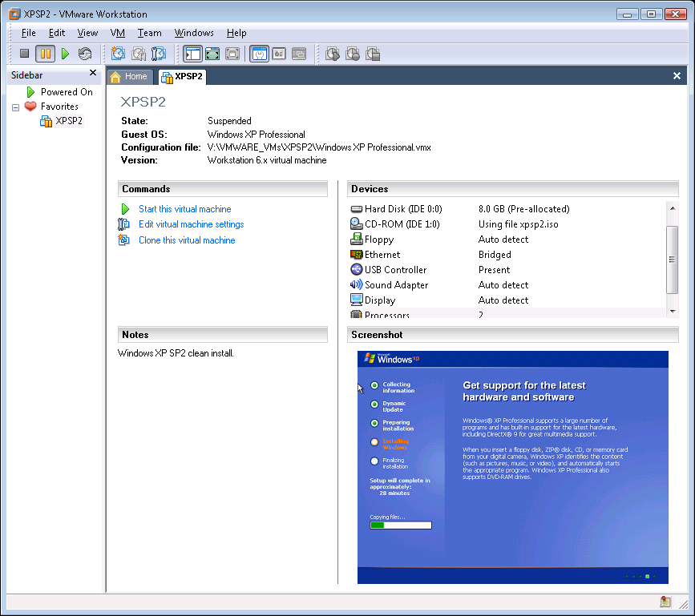The width and height of the screenshot is (695, 616).
Task: Click the Devices list scroll up arrow
Action: pyautogui.click(x=673, y=208)
